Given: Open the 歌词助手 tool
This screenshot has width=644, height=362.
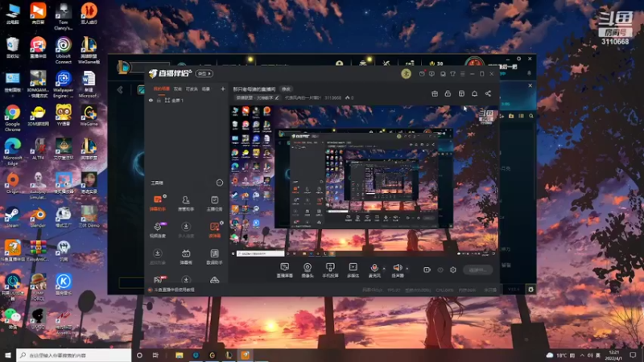Looking at the screenshot, I should point(214,257).
